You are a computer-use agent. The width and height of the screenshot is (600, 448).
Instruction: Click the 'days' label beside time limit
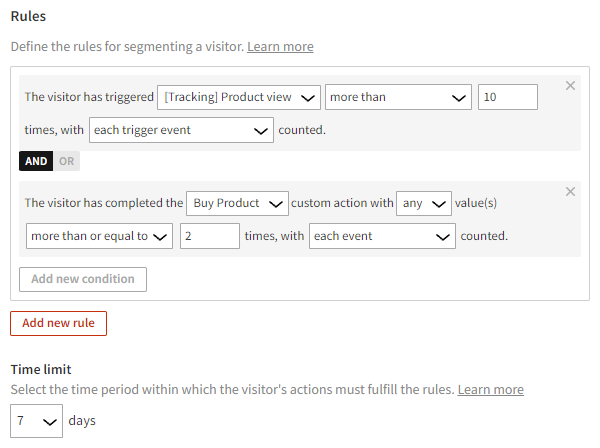pyautogui.click(x=82, y=421)
